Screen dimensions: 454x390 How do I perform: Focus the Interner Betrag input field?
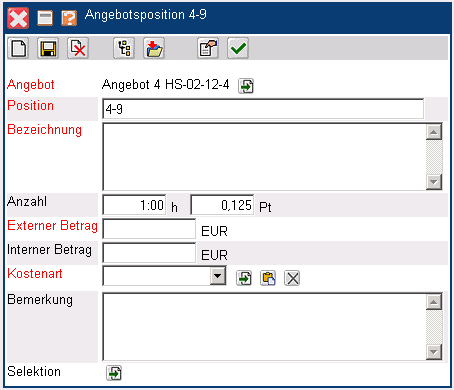tap(149, 253)
